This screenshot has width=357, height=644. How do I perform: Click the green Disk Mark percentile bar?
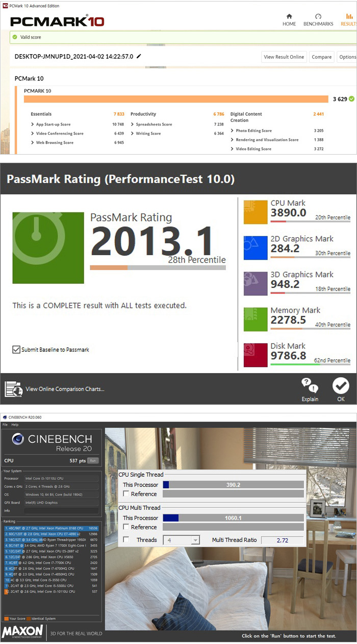[310, 364]
